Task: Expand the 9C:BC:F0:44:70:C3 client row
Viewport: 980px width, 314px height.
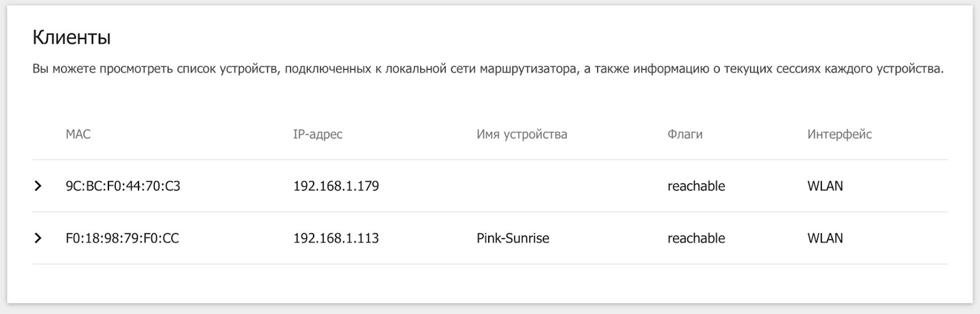Action: point(38,186)
